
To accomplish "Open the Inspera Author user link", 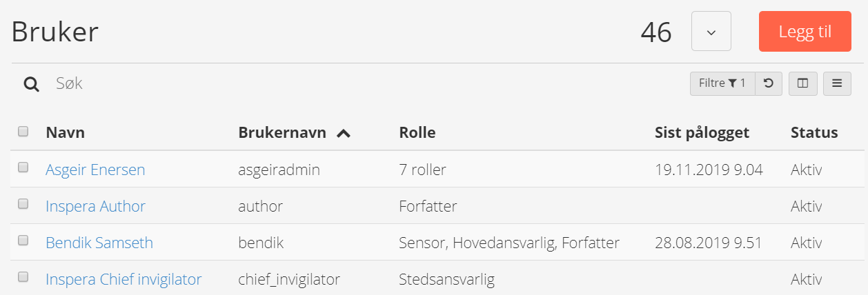I will click(95, 206).
